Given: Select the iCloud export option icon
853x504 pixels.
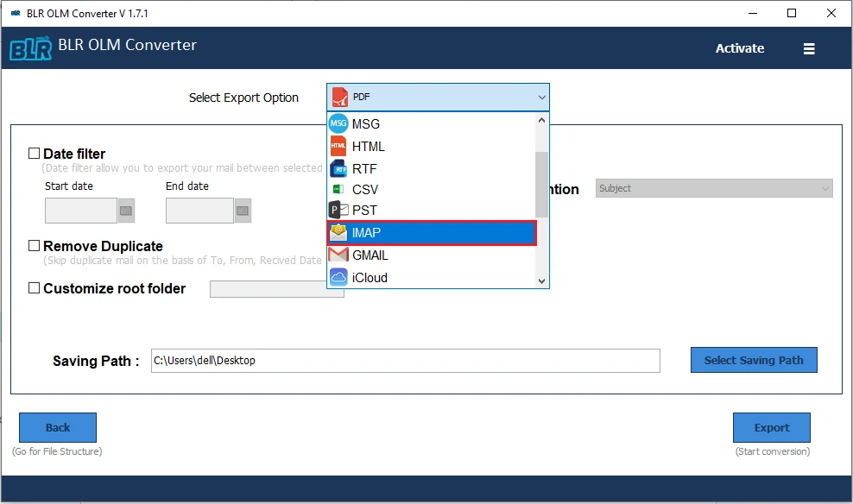Looking at the screenshot, I should point(338,277).
